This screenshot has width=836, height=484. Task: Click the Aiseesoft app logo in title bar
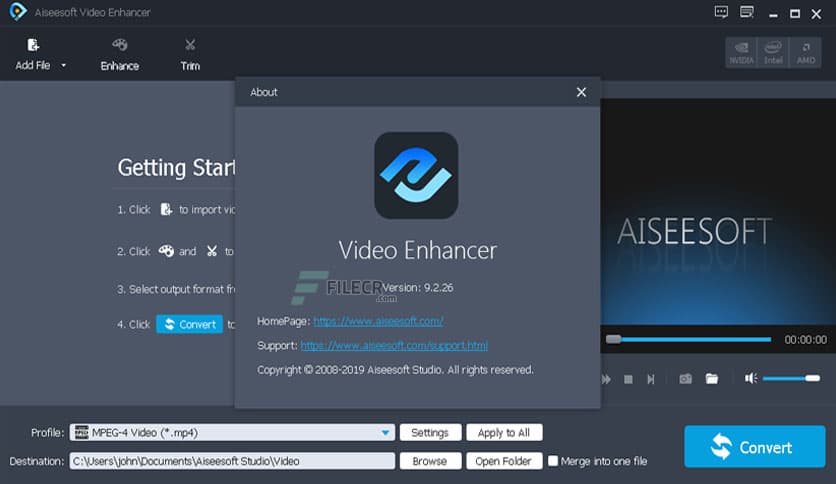pyautogui.click(x=18, y=11)
